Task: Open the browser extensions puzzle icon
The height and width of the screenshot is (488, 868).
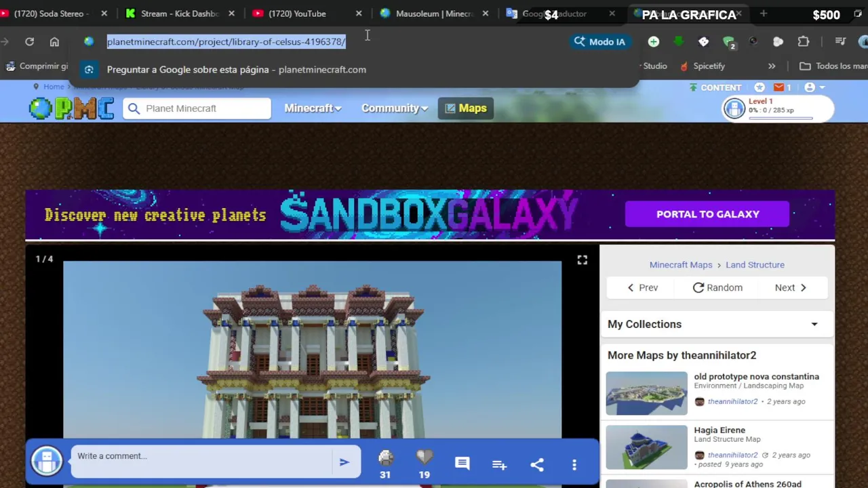Action: pyautogui.click(x=804, y=41)
